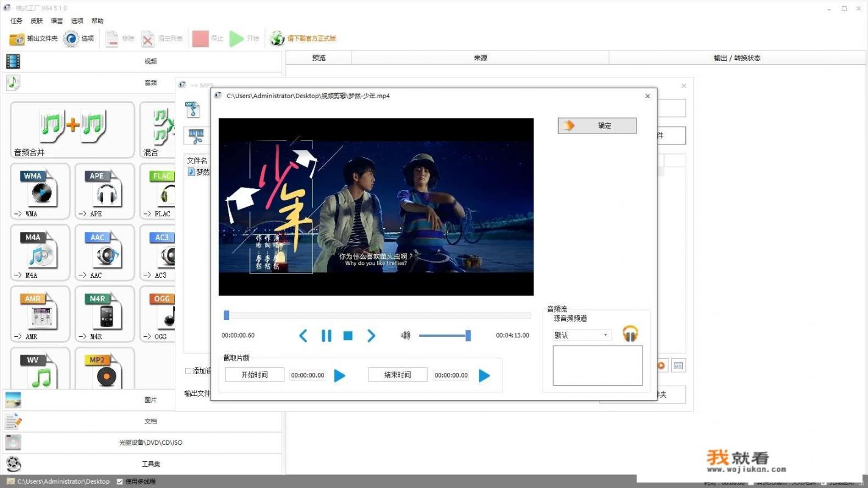Select the 音频合并 audio merge tool
The width and height of the screenshot is (868, 488).
pos(72,130)
